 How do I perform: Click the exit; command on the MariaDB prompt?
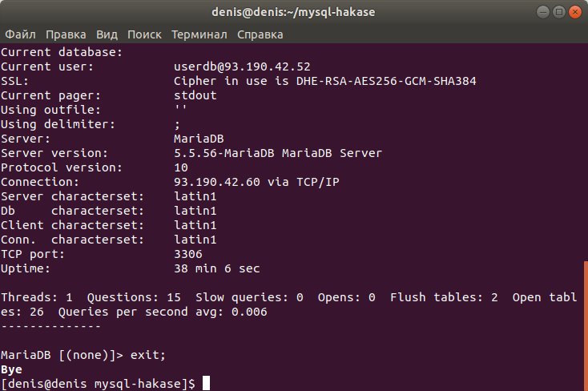(148, 355)
